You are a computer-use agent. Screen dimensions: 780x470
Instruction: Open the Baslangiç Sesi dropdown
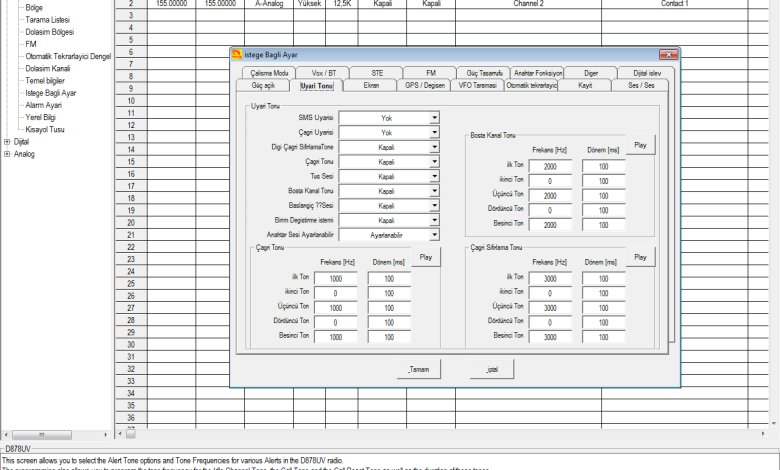(434, 205)
